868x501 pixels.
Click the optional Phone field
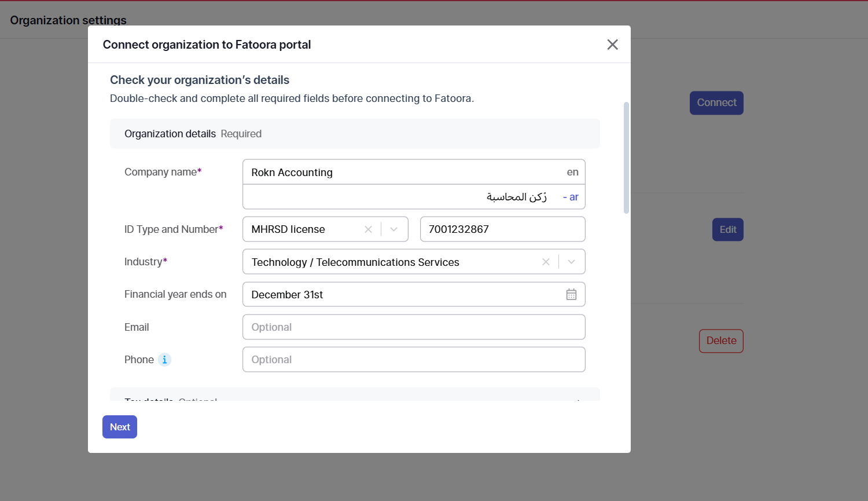[414, 360]
